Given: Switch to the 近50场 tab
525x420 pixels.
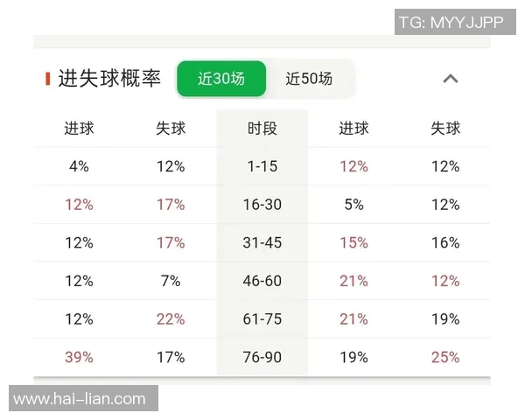Looking at the screenshot, I should 309,79.
